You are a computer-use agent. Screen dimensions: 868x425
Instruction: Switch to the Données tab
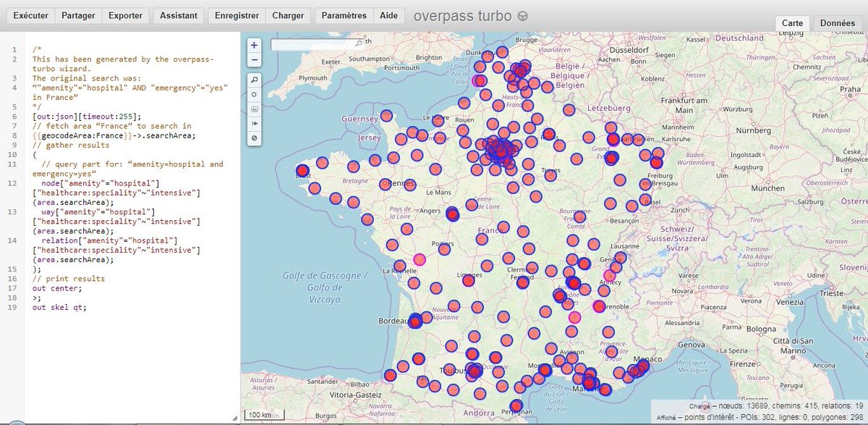click(x=838, y=23)
